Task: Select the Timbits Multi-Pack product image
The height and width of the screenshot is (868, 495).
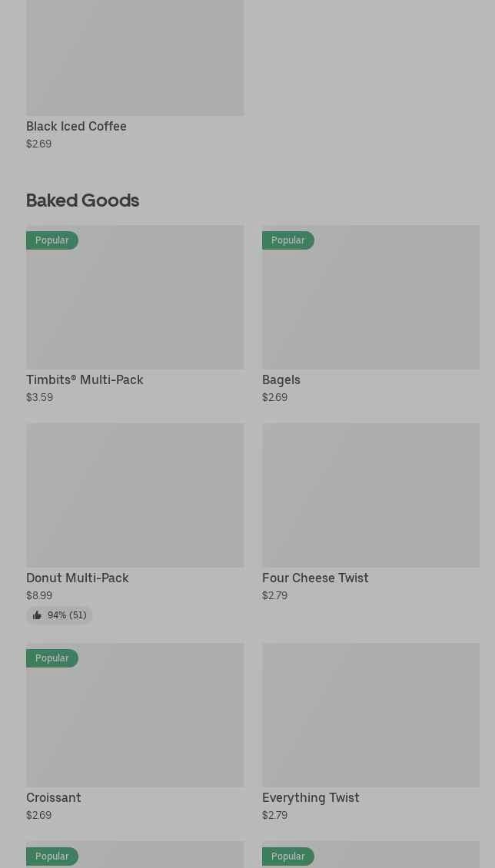Action: [x=135, y=297]
